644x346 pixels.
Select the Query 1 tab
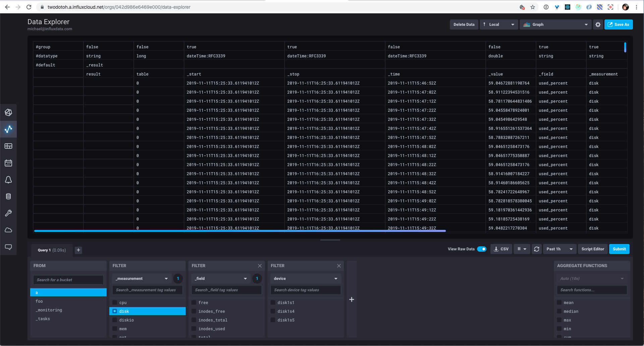pos(52,250)
